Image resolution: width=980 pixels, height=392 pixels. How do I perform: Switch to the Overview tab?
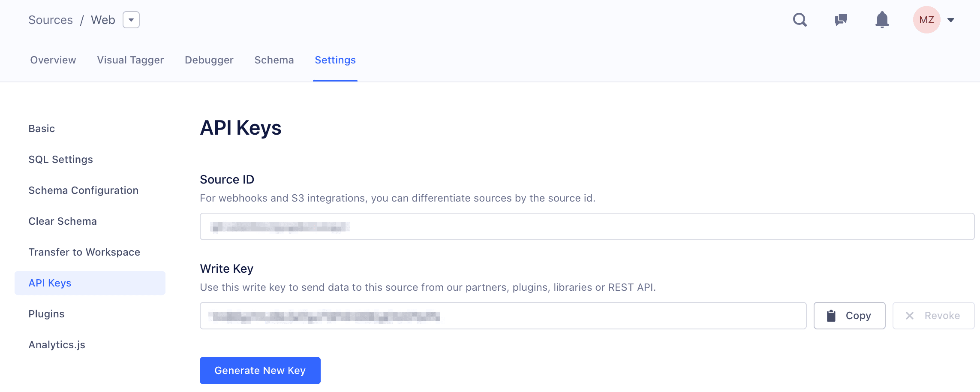(x=52, y=60)
